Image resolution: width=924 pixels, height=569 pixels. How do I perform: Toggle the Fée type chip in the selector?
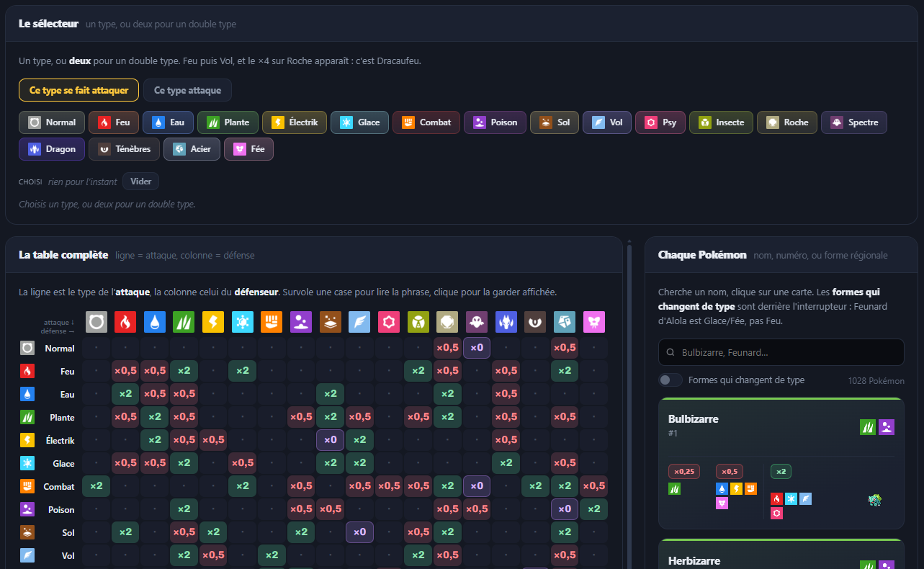249,149
